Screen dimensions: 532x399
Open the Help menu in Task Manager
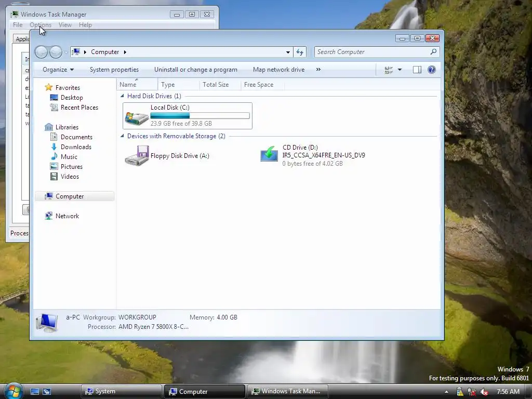(85, 25)
